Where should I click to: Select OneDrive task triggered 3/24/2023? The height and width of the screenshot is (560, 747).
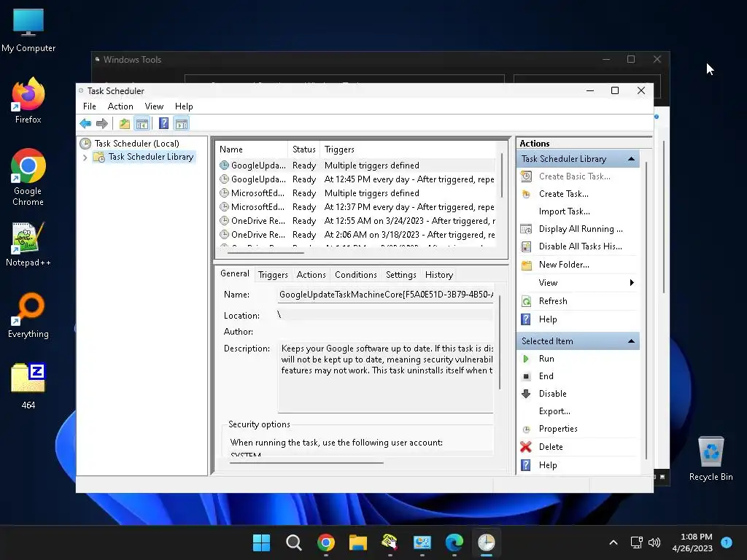click(356, 220)
